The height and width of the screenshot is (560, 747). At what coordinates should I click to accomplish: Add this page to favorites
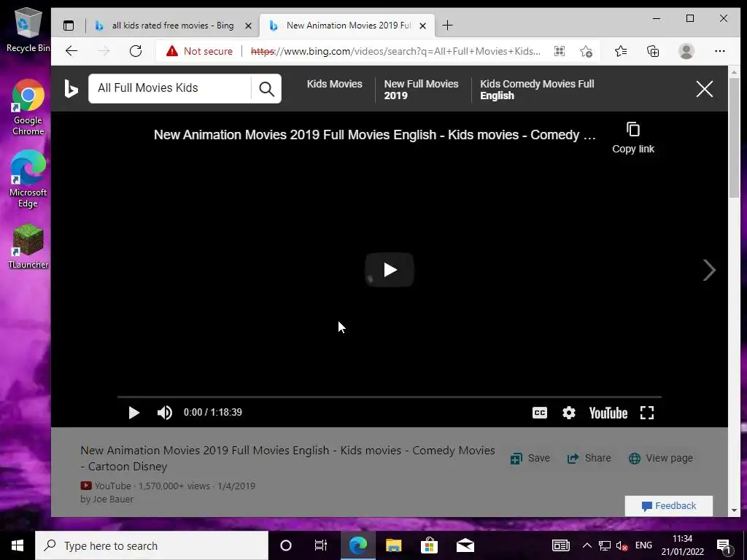point(586,51)
